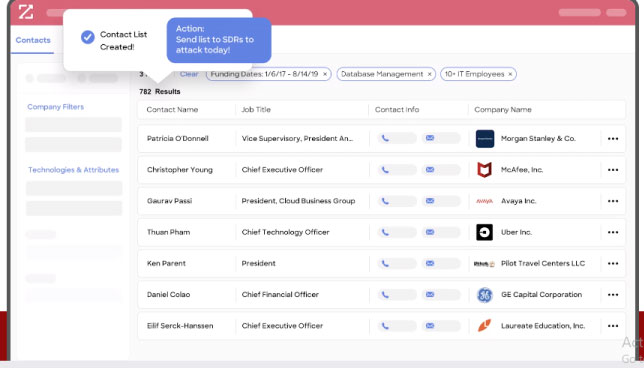This screenshot has width=644, height=368.
Task: Click Chief Financial Officer job title
Action: [x=280, y=294]
